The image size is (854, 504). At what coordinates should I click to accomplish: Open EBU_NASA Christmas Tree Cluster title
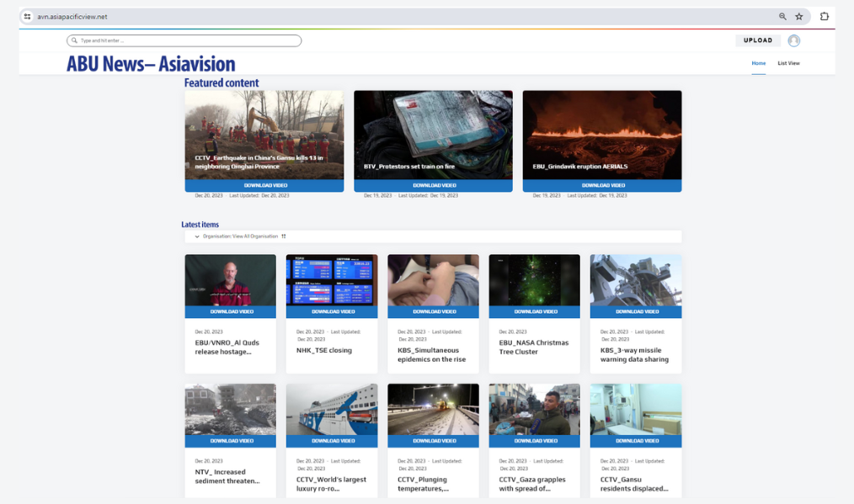tap(534, 347)
